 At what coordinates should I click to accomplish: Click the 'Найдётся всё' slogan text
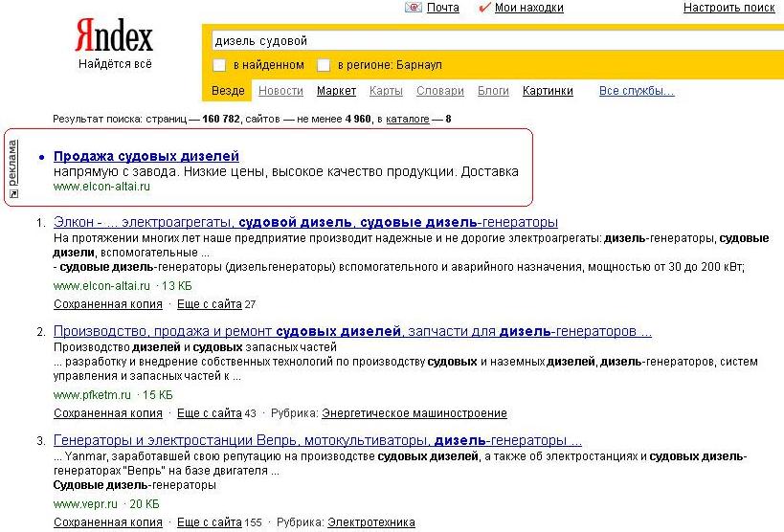[115, 64]
